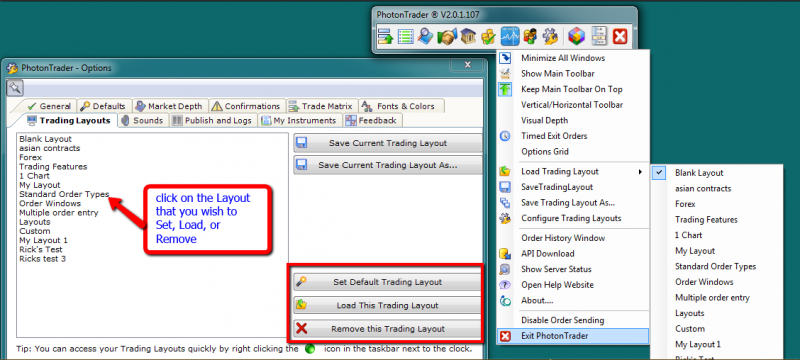Click the icon beside Show Main Toolbar
The width and height of the screenshot is (800, 360).
(x=505, y=73)
